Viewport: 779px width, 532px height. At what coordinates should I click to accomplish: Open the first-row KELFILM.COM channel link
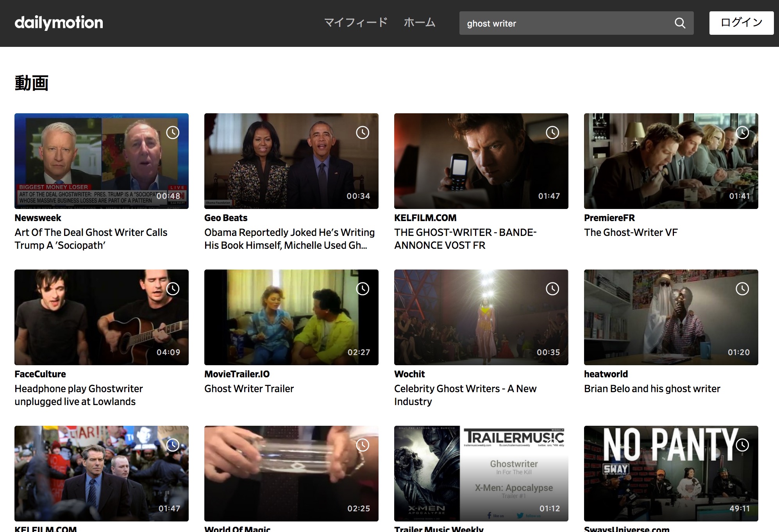[x=425, y=218]
